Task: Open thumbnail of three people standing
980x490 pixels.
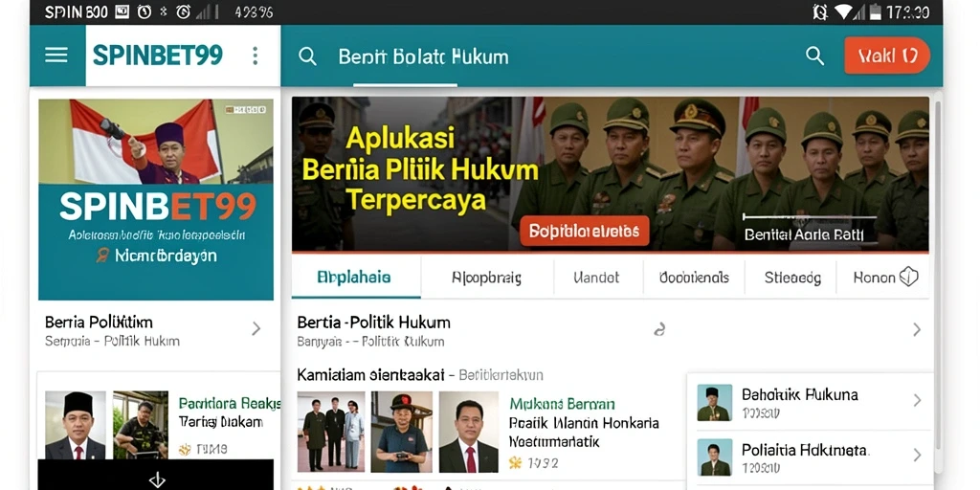Action: (330, 432)
